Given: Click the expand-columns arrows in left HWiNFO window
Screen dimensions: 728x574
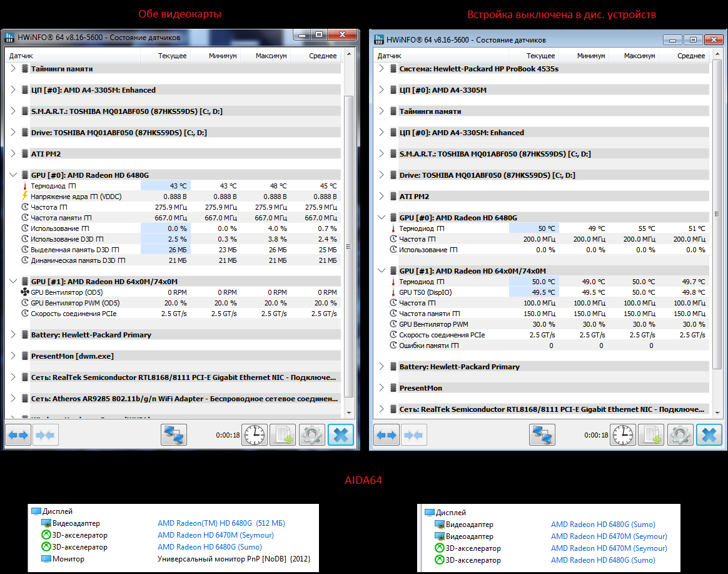Looking at the screenshot, I should tap(18, 435).
